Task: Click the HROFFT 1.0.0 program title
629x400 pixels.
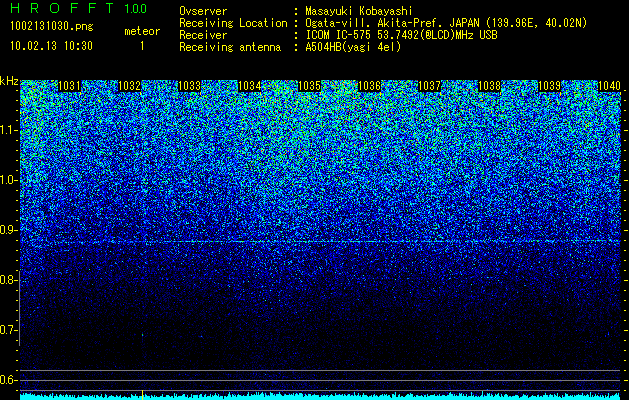Action: pos(79,8)
